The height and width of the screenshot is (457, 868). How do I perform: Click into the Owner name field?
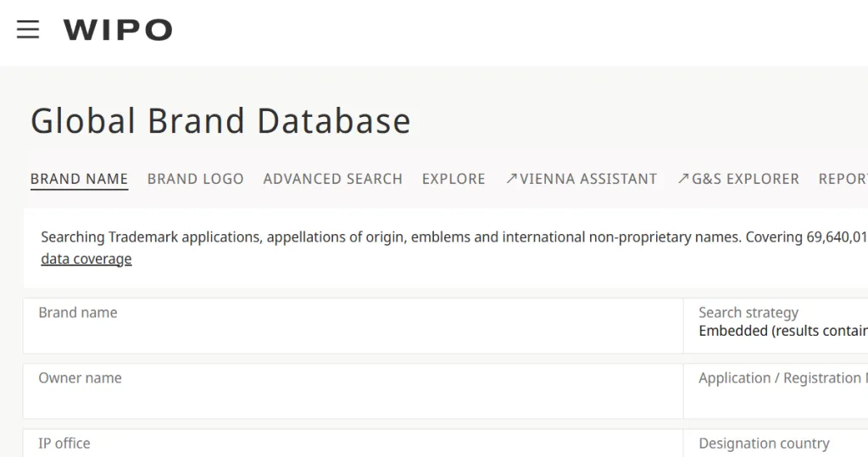pos(352,398)
